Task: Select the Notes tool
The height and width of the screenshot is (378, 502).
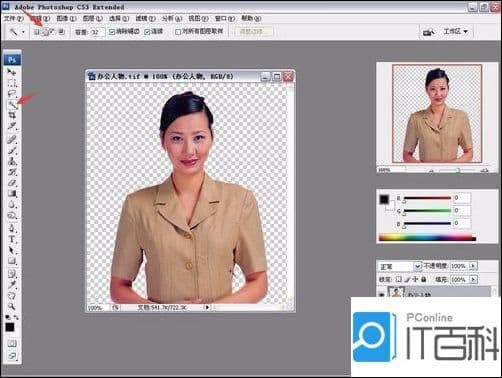Action: 12,274
